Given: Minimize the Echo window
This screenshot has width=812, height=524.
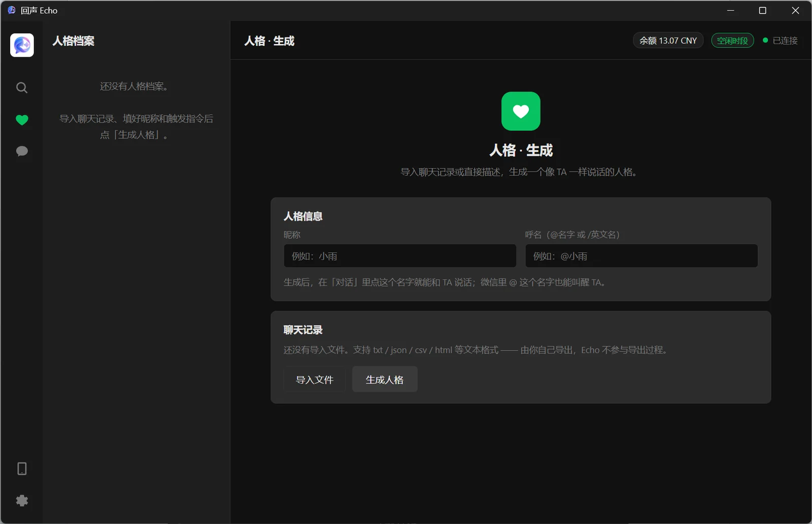Looking at the screenshot, I should click(x=731, y=10).
